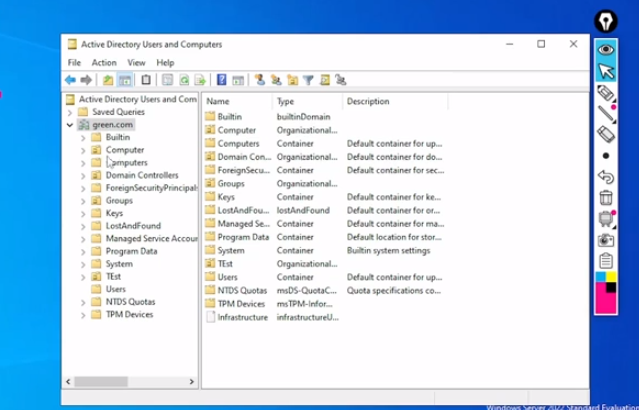639x410 pixels.
Task: Create a new user with the single-person icon
Action: (260, 79)
